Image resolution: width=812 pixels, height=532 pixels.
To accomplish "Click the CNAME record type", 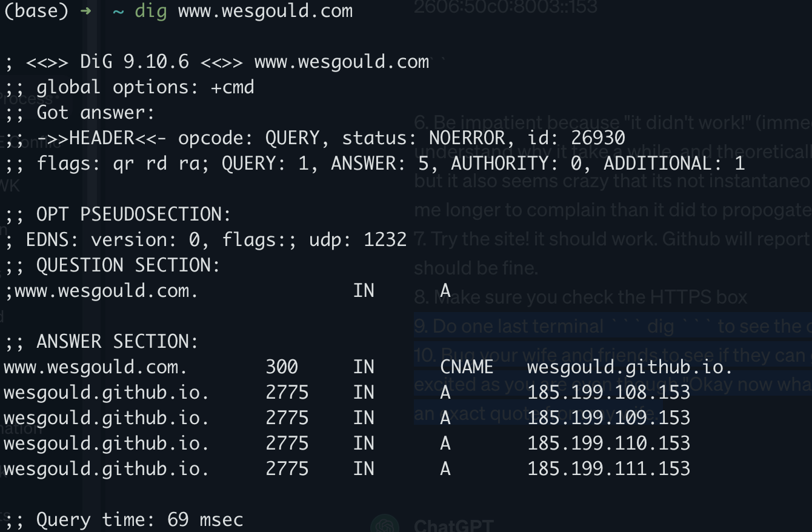I will click(467, 367).
